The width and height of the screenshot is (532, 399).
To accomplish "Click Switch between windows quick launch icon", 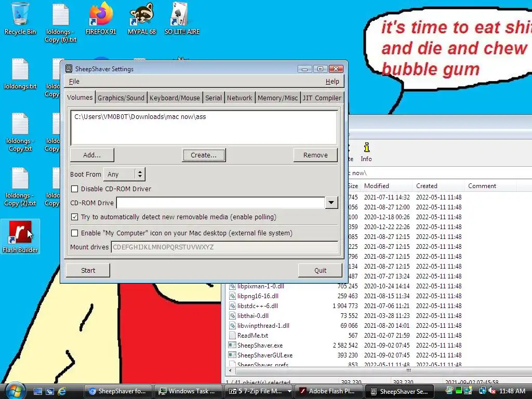I will (50, 391).
